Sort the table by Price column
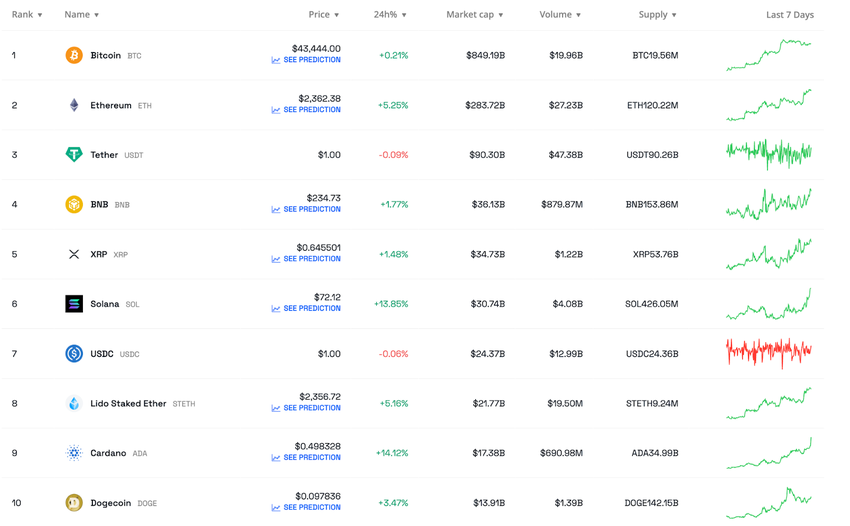 (x=324, y=15)
